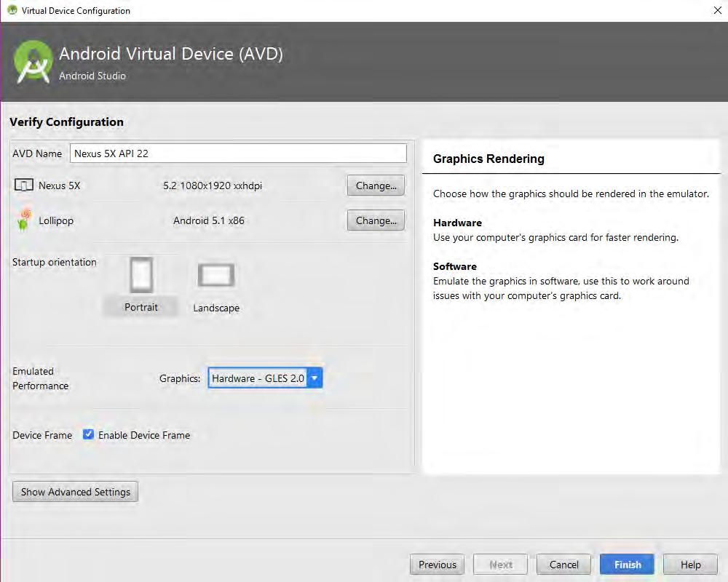The height and width of the screenshot is (582, 728).
Task: Toggle Enable Device Frame checkbox
Action: click(x=88, y=434)
